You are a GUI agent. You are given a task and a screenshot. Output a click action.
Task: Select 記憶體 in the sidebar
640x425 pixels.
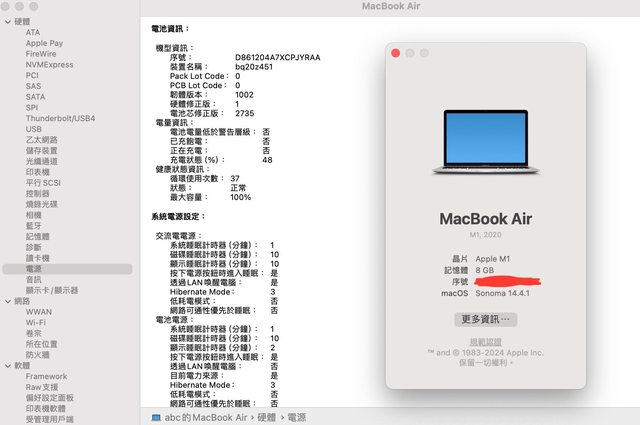pyautogui.click(x=38, y=236)
